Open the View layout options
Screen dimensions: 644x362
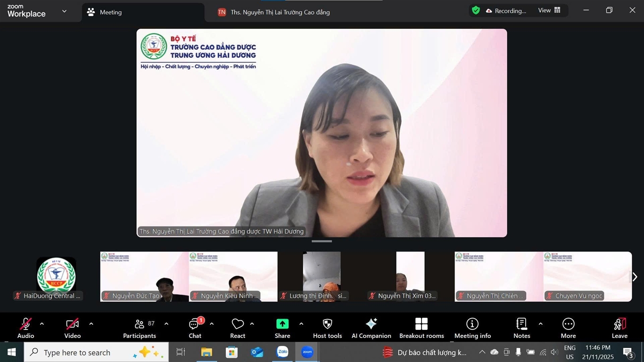(x=549, y=10)
